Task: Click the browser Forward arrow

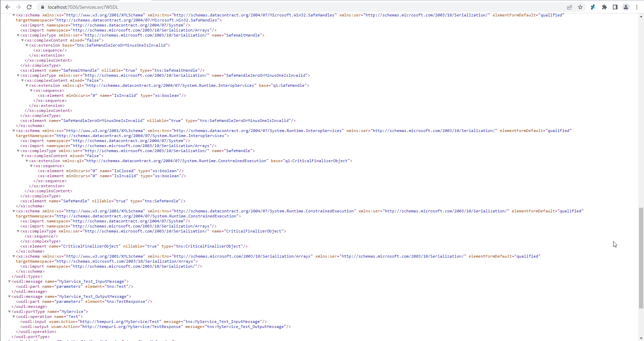Action: coord(18,7)
